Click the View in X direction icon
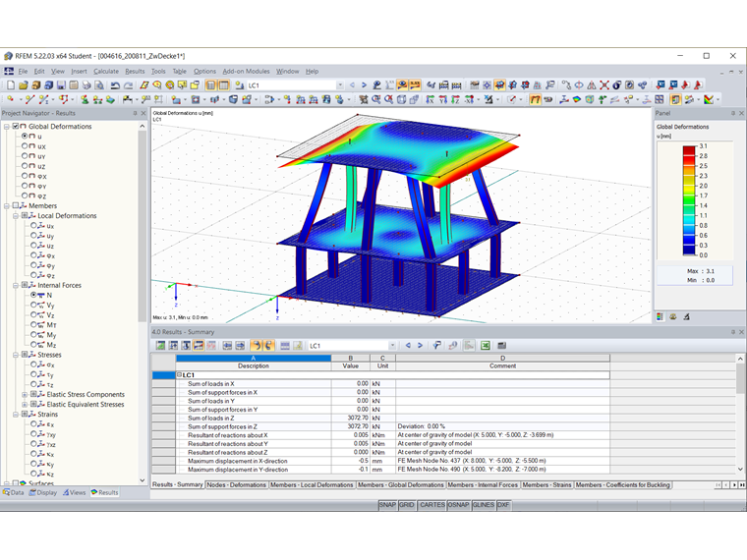 click(x=430, y=99)
